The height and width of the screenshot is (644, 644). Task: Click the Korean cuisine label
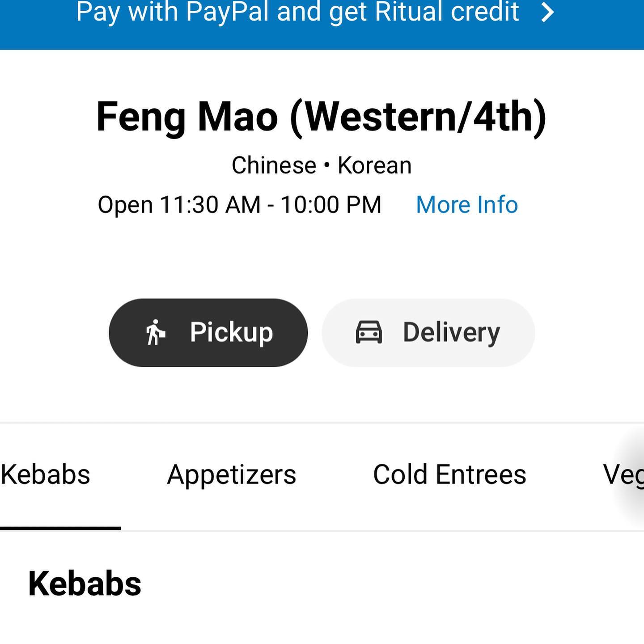[374, 165]
